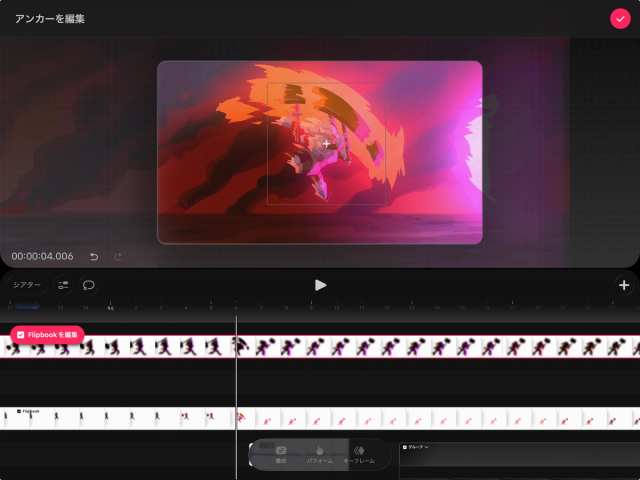Select the upper flipbook frame at playhead

click(x=242, y=347)
